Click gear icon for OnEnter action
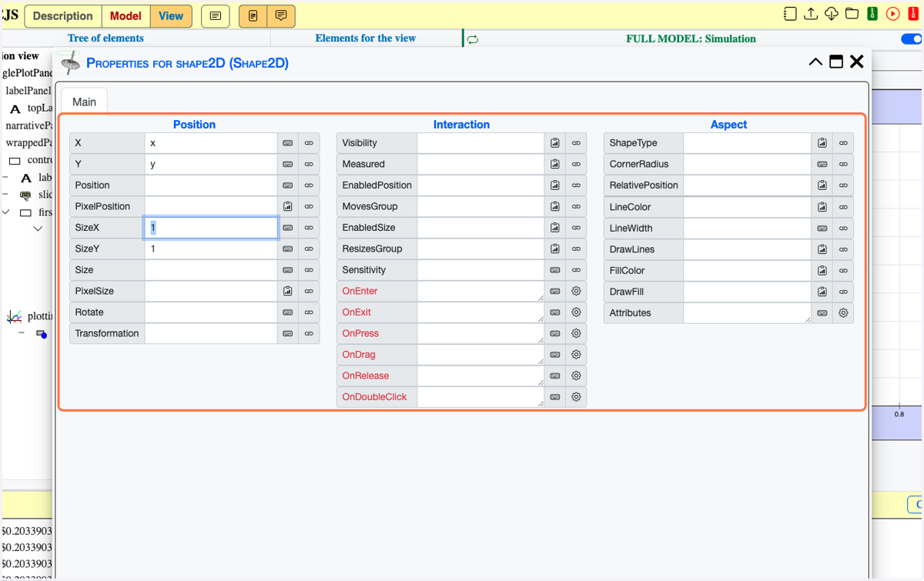The height and width of the screenshot is (581, 924). click(x=576, y=291)
